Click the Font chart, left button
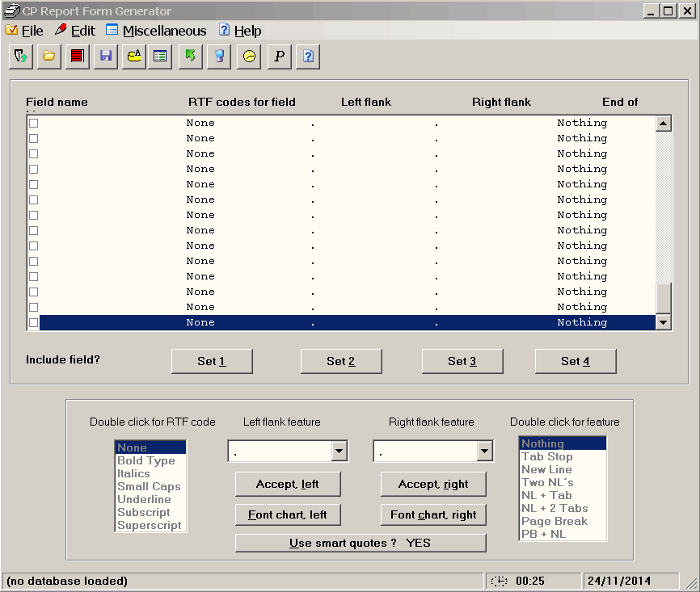Viewport: 700px width, 592px height. 288,514
